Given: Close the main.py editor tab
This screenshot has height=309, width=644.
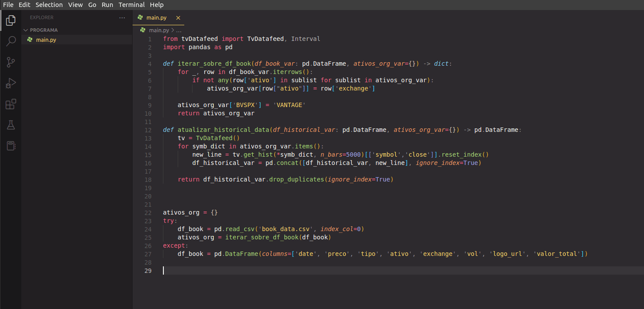Looking at the screenshot, I should tap(178, 18).
